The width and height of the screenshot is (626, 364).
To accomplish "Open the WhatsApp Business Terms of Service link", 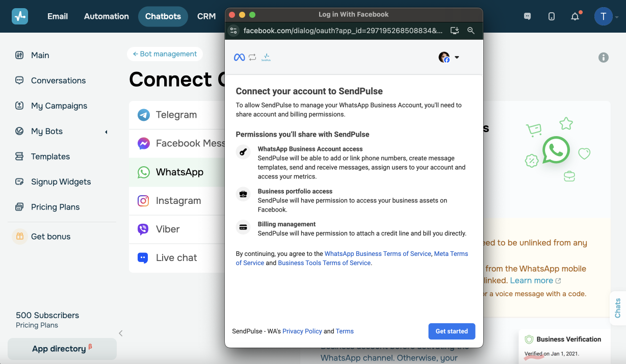I will (378, 254).
